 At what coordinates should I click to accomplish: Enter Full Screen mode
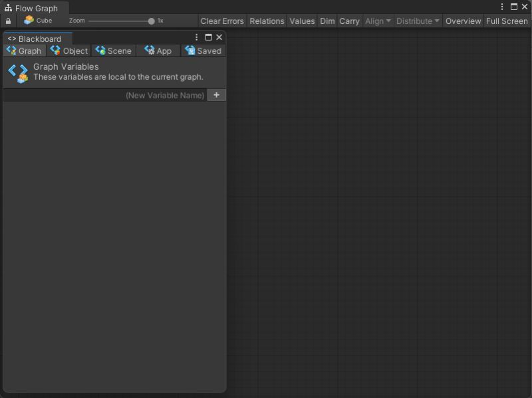(x=506, y=21)
